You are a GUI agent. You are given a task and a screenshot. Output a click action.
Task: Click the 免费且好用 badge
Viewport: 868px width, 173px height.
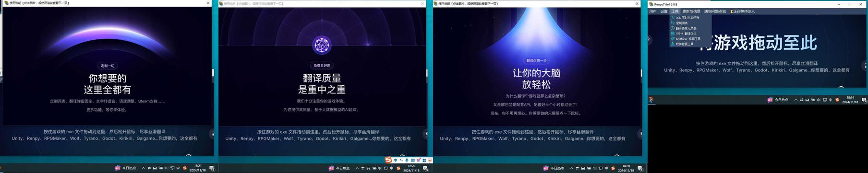click(x=322, y=66)
